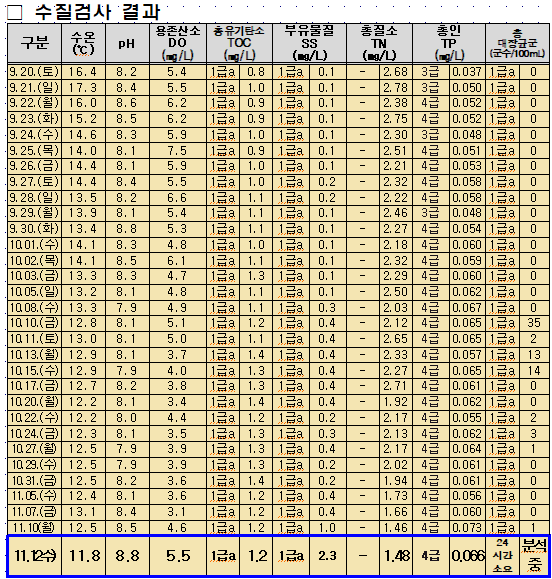
Task: Click the 11.05.(수) date cell
Action: pos(34,496)
